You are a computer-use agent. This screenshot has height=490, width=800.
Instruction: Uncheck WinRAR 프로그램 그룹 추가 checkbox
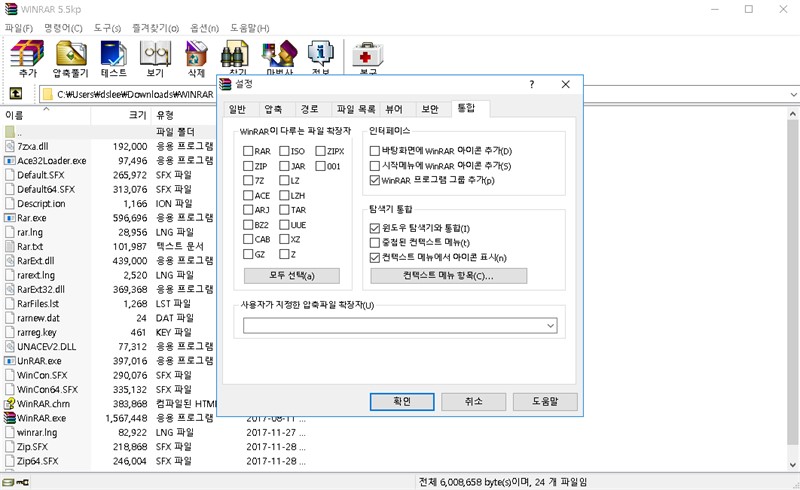[374, 180]
